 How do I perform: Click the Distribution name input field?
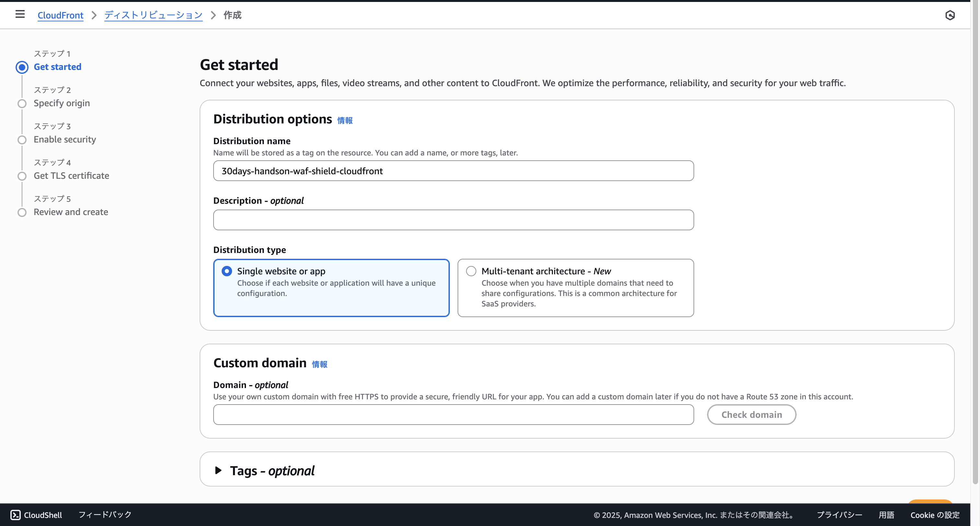453,171
